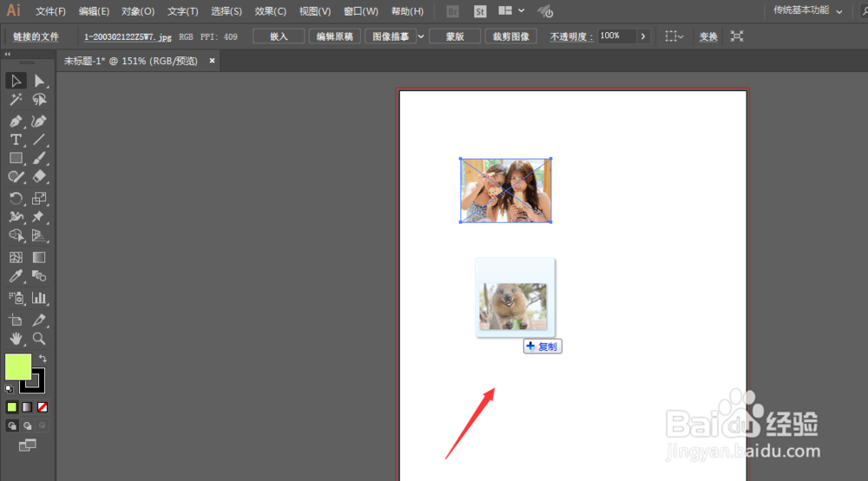Screen dimensions: 868x481
Task: Select the Hand tool
Action: (x=16, y=339)
